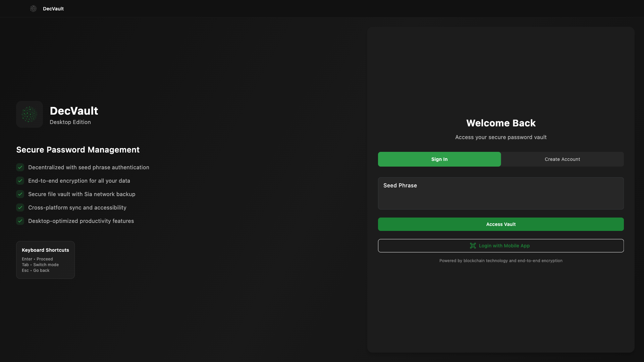Click the blockchain technology footer text
The image size is (644, 362).
tap(501, 260)
